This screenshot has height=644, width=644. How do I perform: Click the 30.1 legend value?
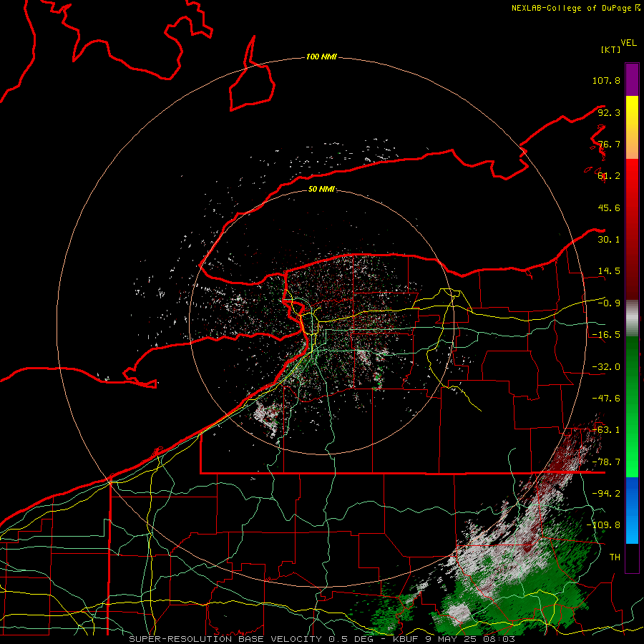609,240
